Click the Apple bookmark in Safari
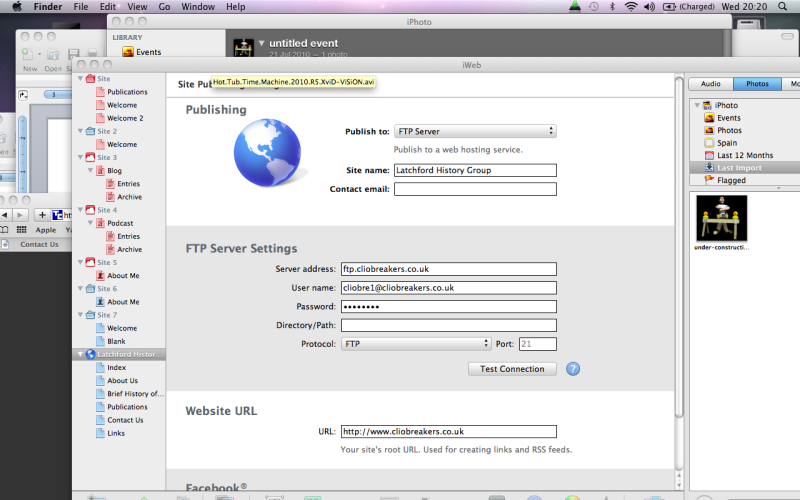Image resolution: width=800 pixels, height=500 pixels. [x=45, y=230]
